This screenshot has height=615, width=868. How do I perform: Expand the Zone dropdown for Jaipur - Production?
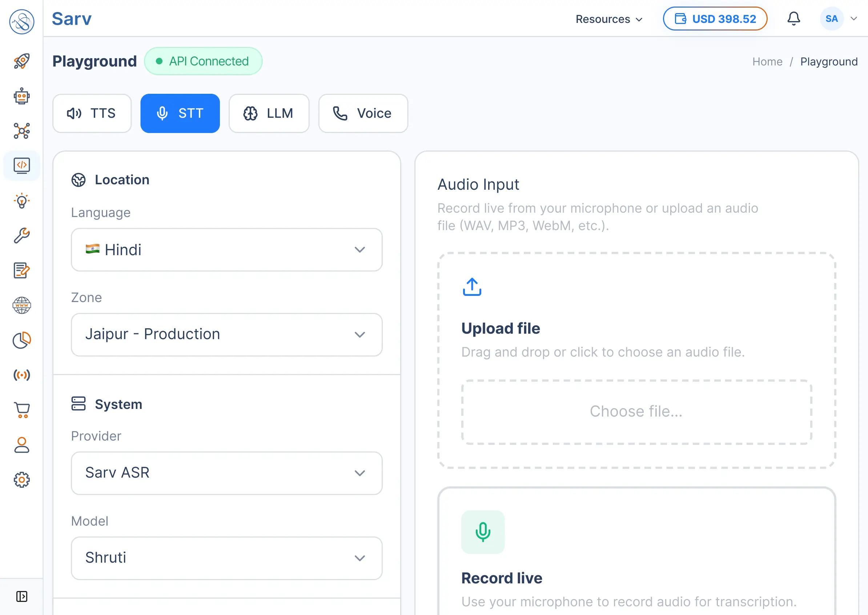click(226, 335)
